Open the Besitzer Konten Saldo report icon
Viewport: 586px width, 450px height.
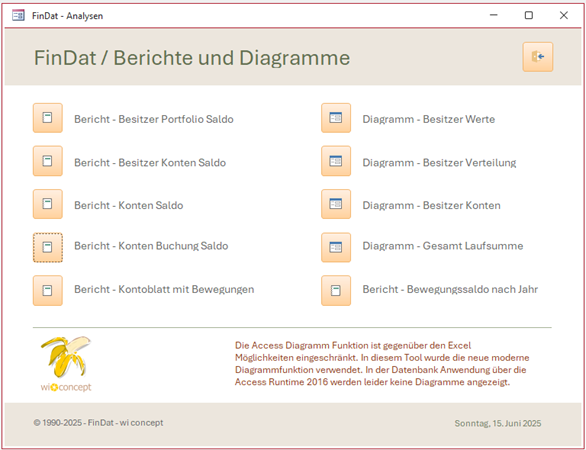click(x=48, y=161)
